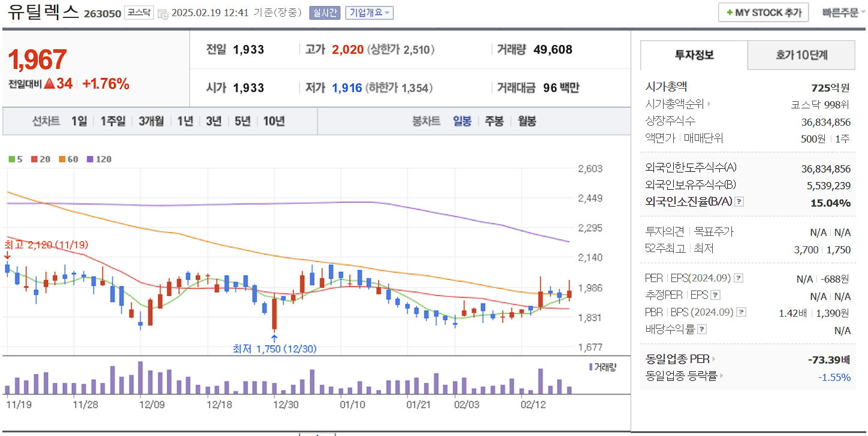Click the EPS(2024.09) help icon
868x436 pixels.
(x=739, y=278)
